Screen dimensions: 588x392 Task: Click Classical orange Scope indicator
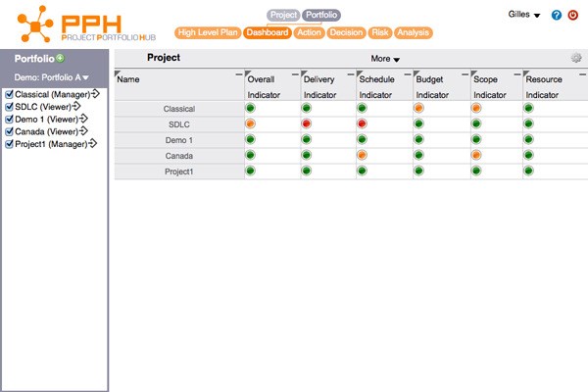(476, 108)
